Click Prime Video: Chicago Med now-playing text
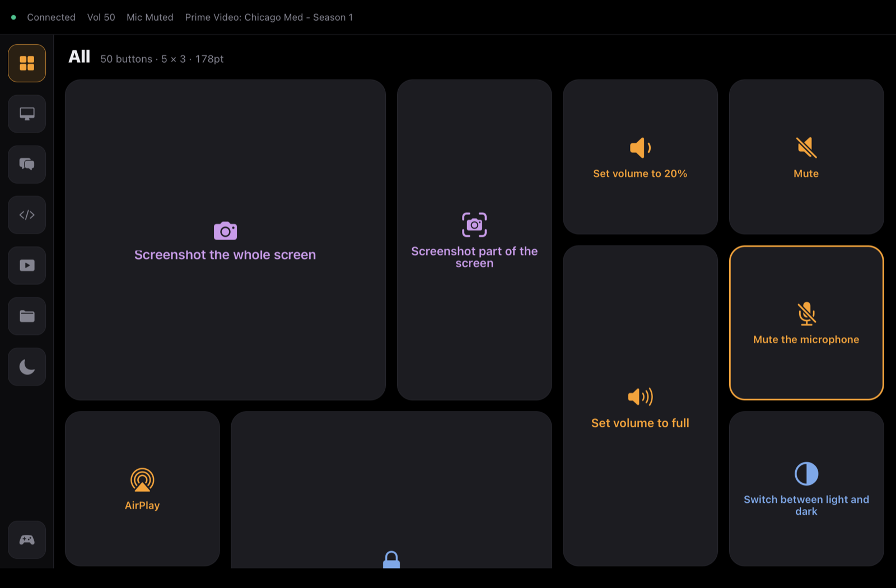Viewport: 896px width, 588px height. coord(269,17)
